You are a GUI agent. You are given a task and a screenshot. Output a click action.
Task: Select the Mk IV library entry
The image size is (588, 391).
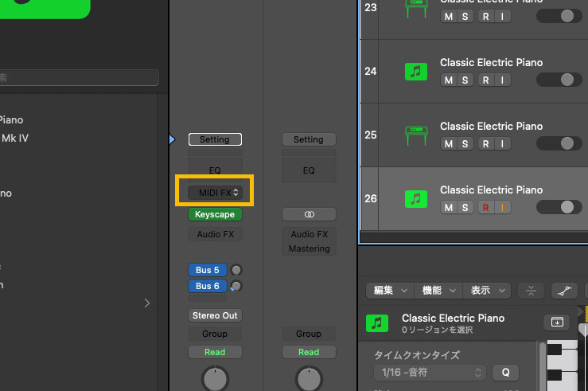(x=14, y=138)
